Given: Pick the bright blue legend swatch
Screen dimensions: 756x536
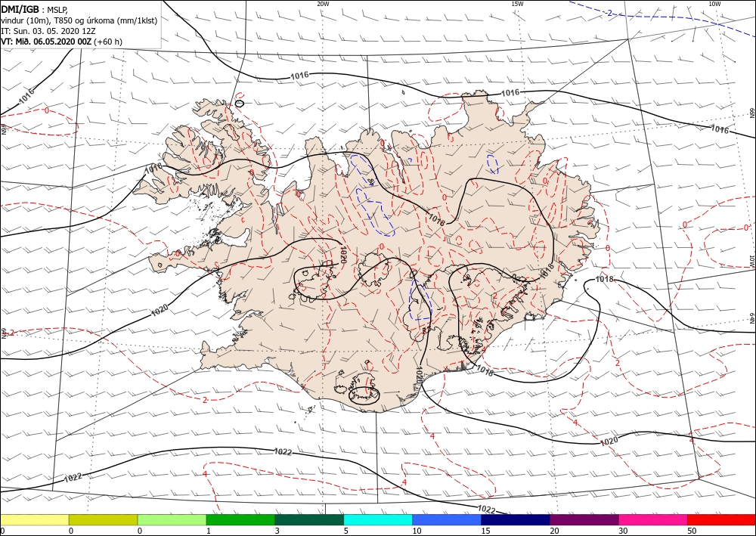Looking at the screenshot, I should [447, 519].
